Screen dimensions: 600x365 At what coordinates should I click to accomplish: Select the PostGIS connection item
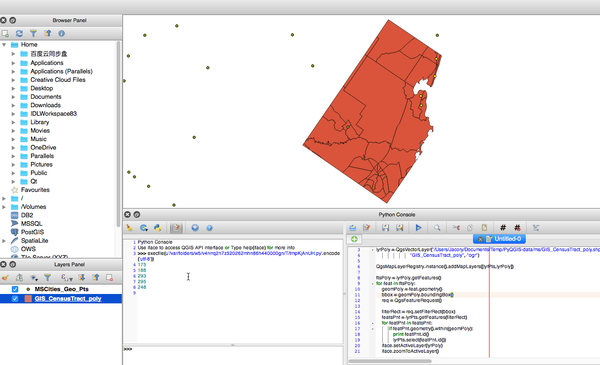coord(32,232)
